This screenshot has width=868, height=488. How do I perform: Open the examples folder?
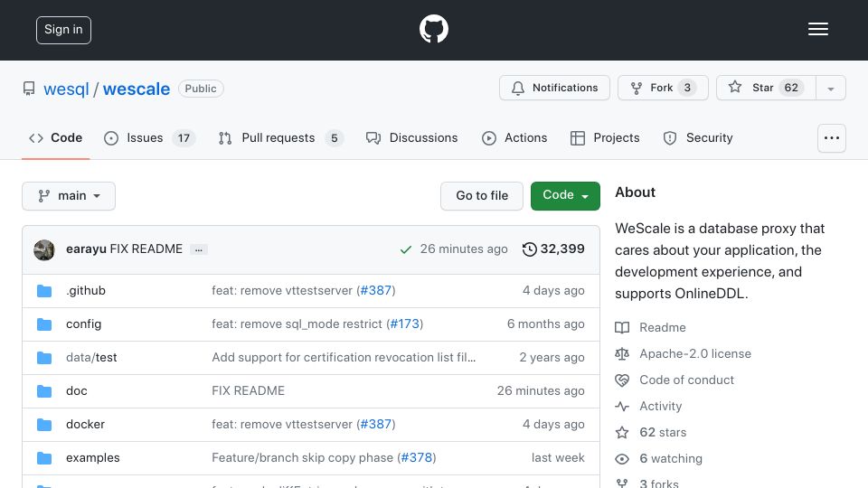92,457
